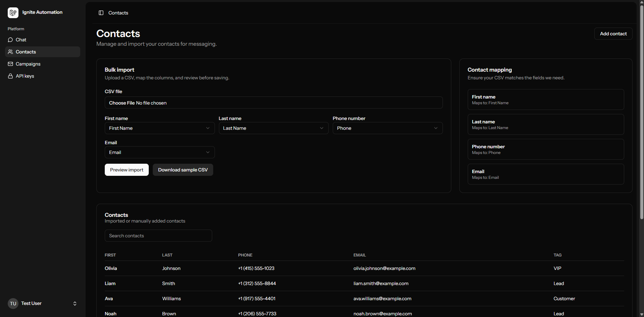Toggle the sidebar panel icon
The image size is (644, 317).
point(101,13)
